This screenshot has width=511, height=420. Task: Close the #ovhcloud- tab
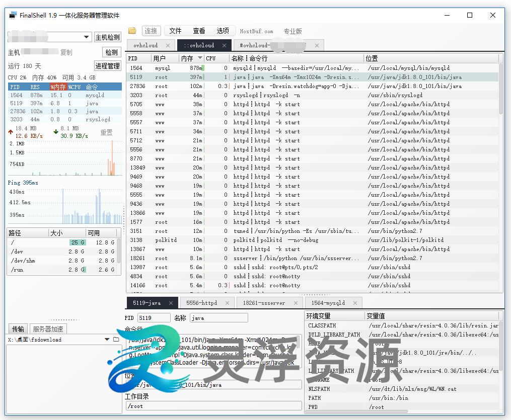pos(317,46)
